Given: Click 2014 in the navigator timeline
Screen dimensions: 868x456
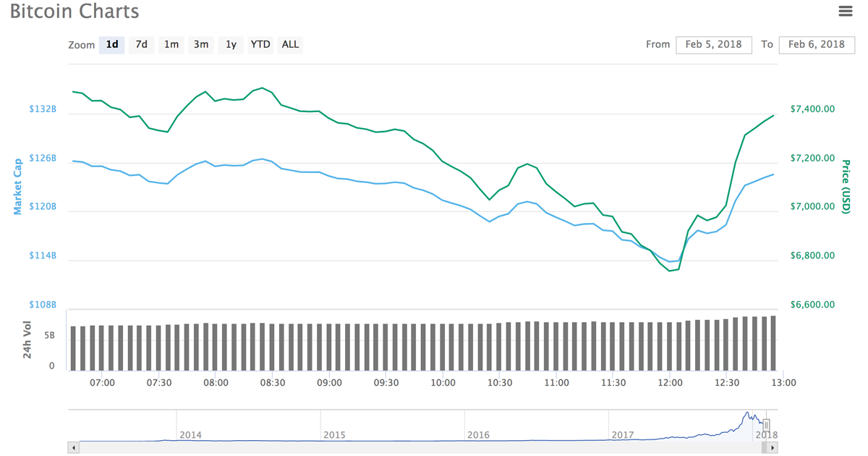Looking at the screenshot, I should pyautogui.click(x=190, y=435).
